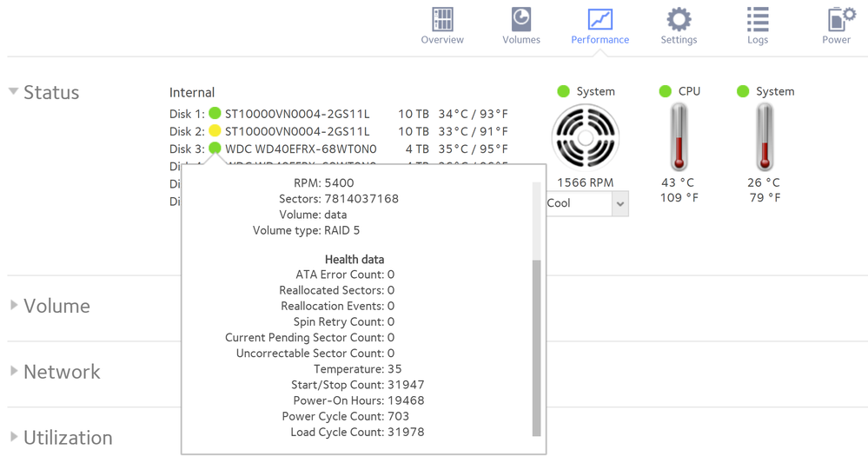Image resolution: width=868 pixels, height=463 pixels.
Task: Click the CPU thermometer icon
Action: click(679, 137)
